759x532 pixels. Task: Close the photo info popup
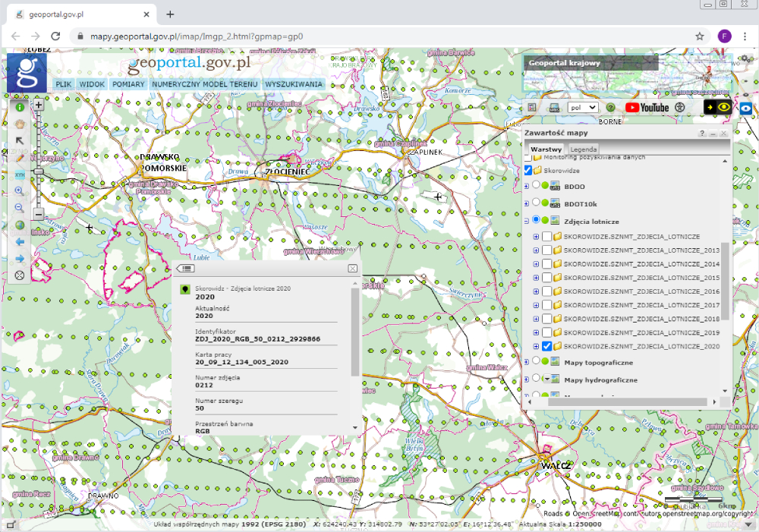point(352,268)
